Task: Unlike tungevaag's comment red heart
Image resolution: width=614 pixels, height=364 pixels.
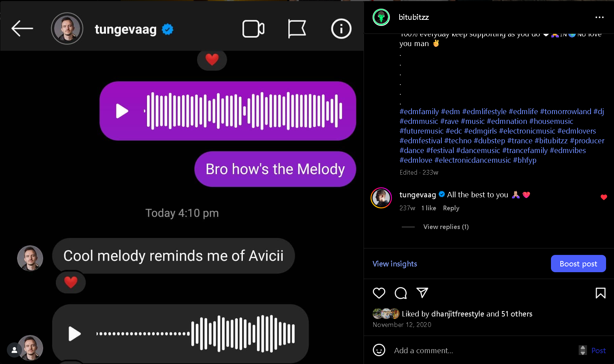Action: pos(604,197)
